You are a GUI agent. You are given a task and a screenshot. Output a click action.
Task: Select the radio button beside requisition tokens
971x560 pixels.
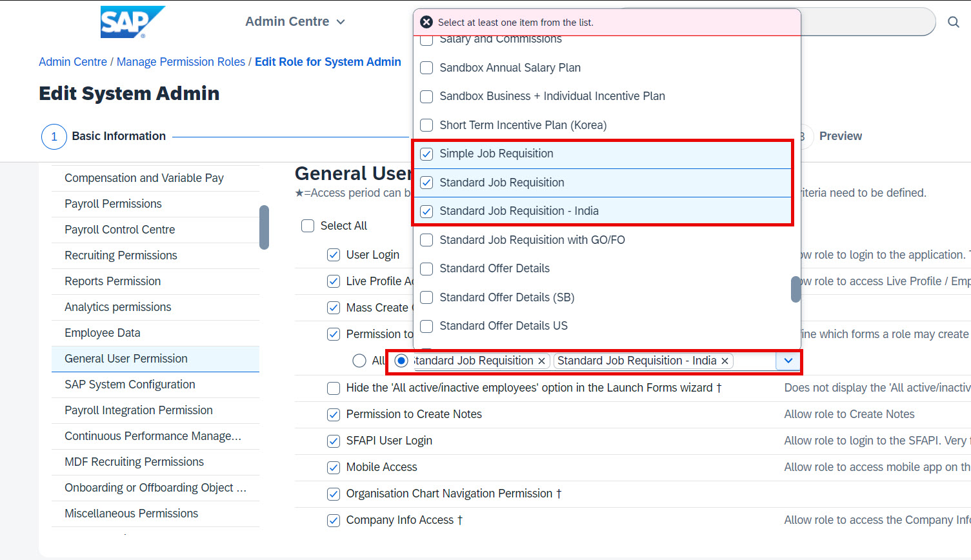[401, 361]
